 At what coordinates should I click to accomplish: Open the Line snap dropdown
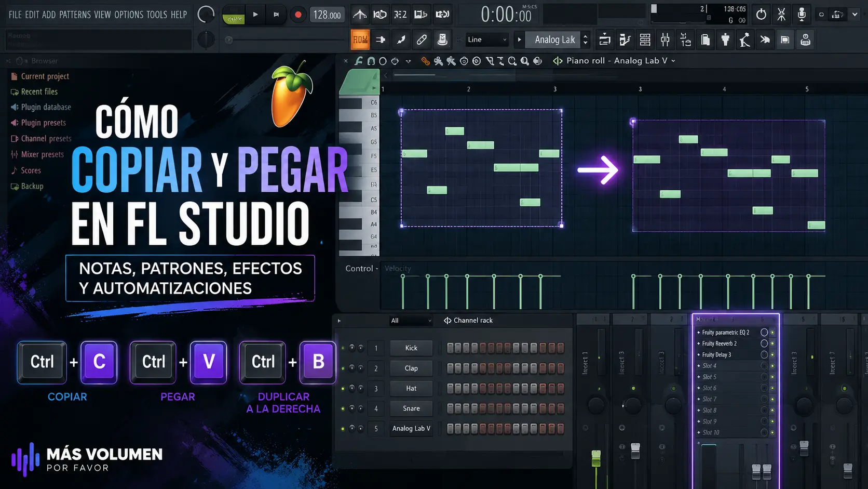[486, 39]
